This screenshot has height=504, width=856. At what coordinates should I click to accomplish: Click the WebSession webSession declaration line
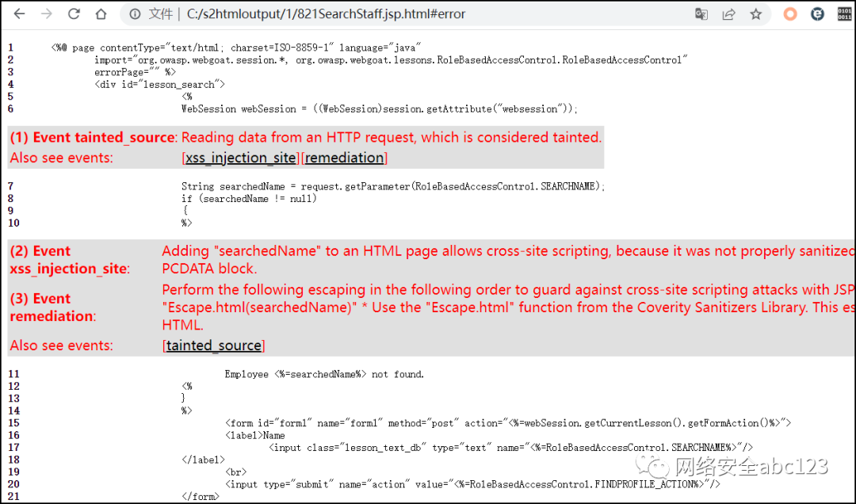379,109
